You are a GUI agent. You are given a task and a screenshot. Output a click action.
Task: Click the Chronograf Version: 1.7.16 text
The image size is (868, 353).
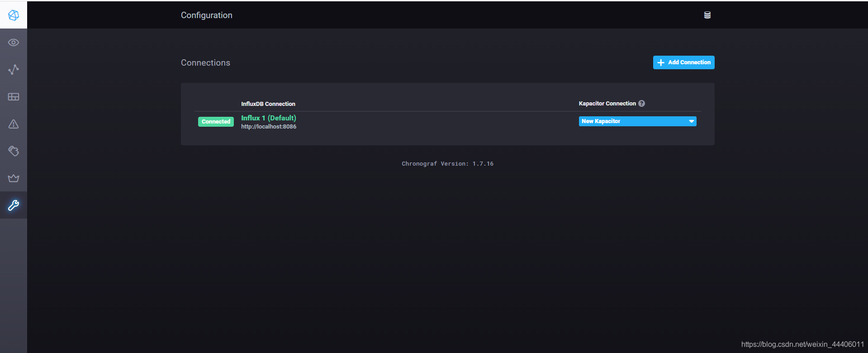447,164
